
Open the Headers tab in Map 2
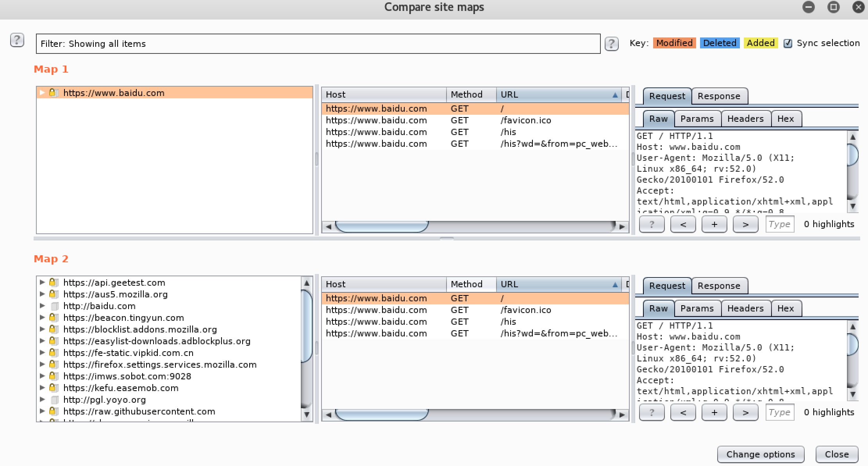coord(745,308)
